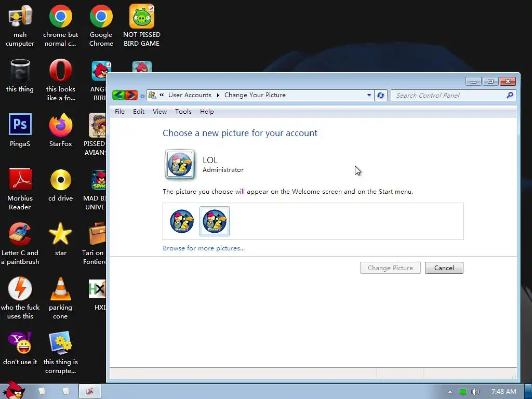Image resolution: width=532 pixels, height=399 pixels.
Task: Select the 'don't use it' Yahoo icon
Action: point(20,349)
